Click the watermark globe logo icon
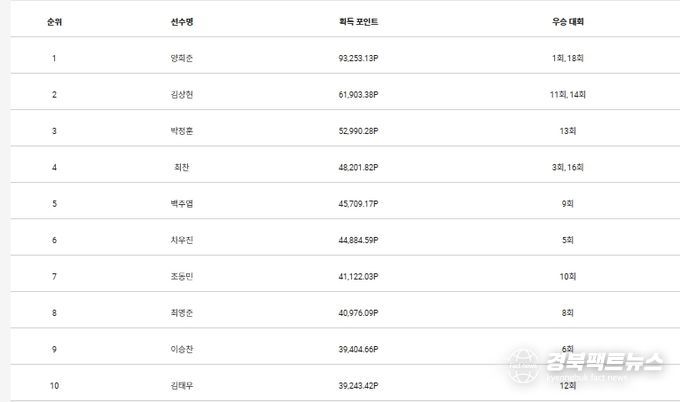The width and height of the screenshot is (680, 402). [x=523, y=362]
